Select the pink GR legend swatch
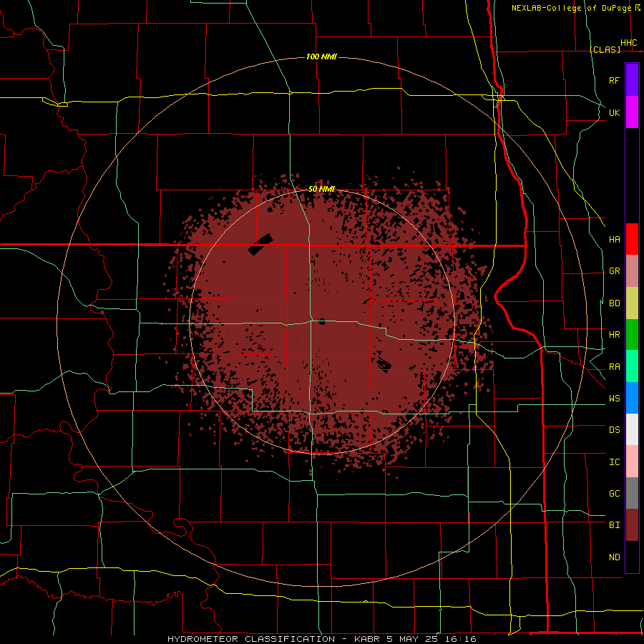 [x=632, y=270]
